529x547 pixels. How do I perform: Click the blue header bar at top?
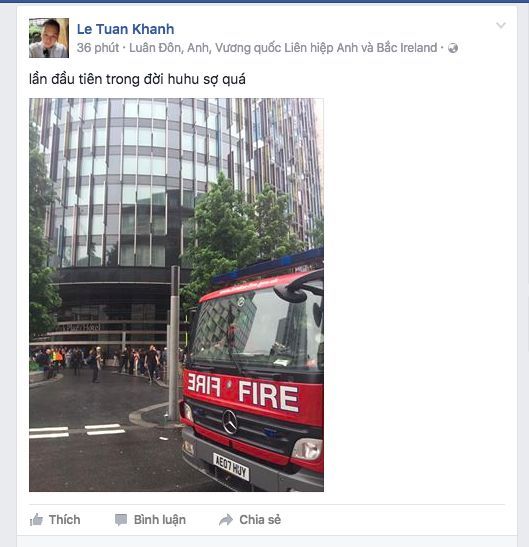tap(264, 1)
